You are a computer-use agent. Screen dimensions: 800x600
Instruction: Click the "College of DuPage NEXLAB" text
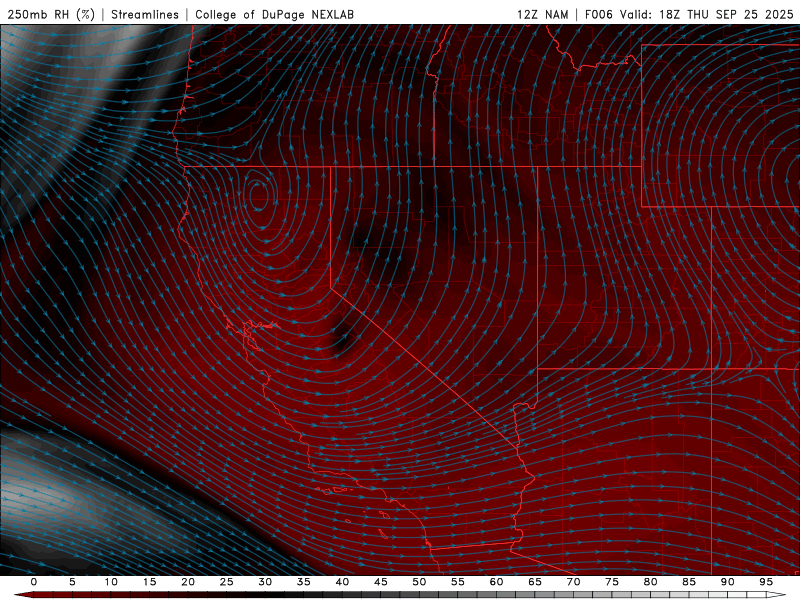pos(274,14)
